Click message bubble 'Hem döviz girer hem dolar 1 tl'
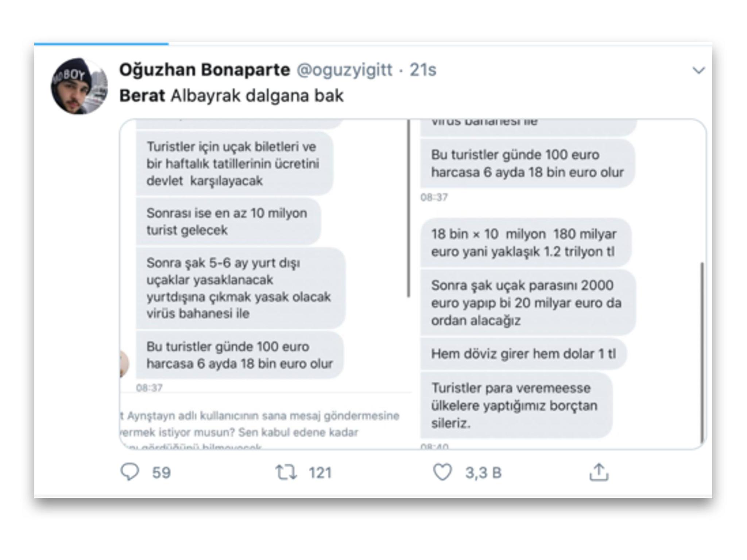 (523, 354)
